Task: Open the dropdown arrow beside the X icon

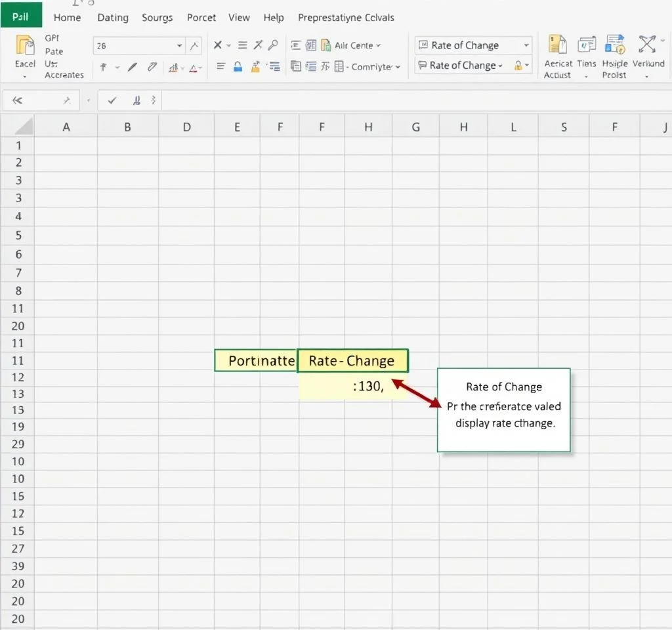Action: point(229,45)
